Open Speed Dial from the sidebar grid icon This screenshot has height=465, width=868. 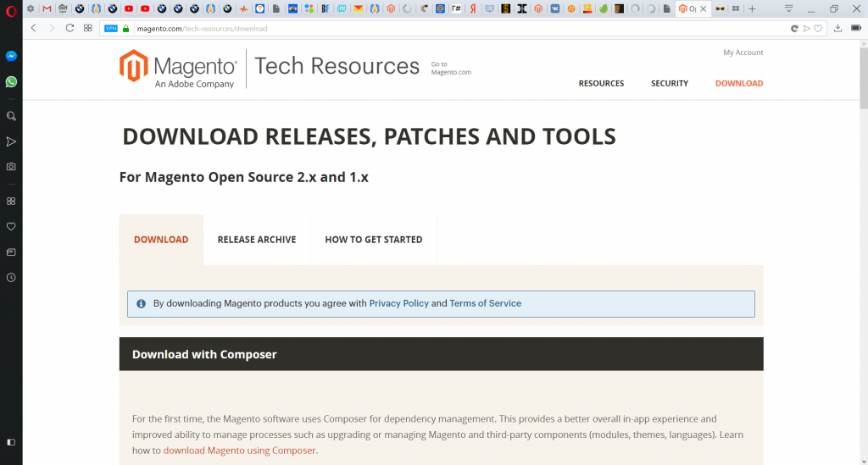coord(11,202)
